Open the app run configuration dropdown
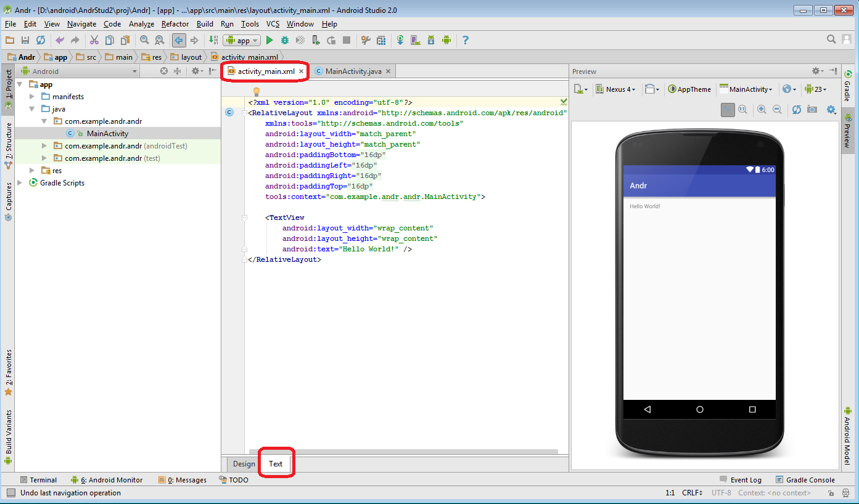 coord(242,40)
